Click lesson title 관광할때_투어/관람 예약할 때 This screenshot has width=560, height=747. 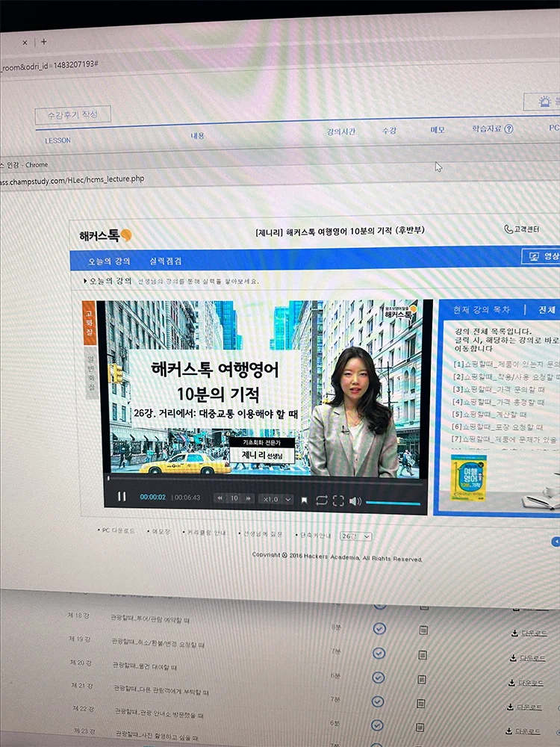pyautogui.click(x=151, y=619)
